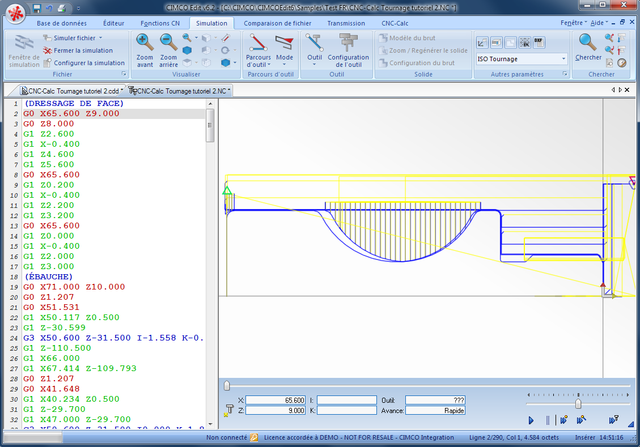
Task: Open the Outil dropdown arrow
Action: point(314,64)
